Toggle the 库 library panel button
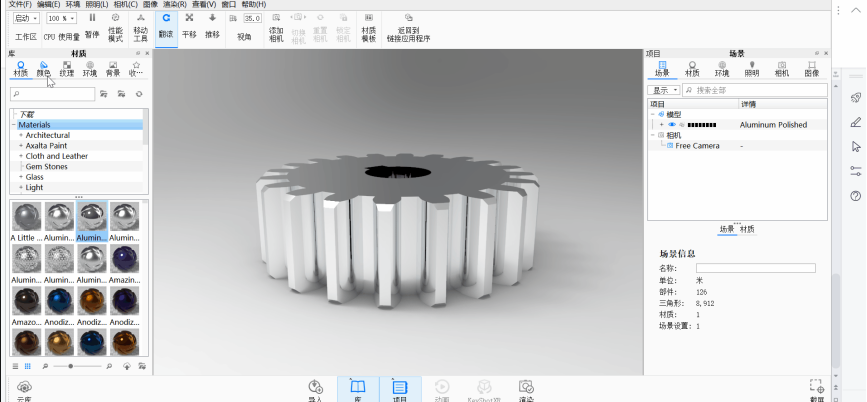The height and width of the screenshot is (402, 867). (358, 390)
